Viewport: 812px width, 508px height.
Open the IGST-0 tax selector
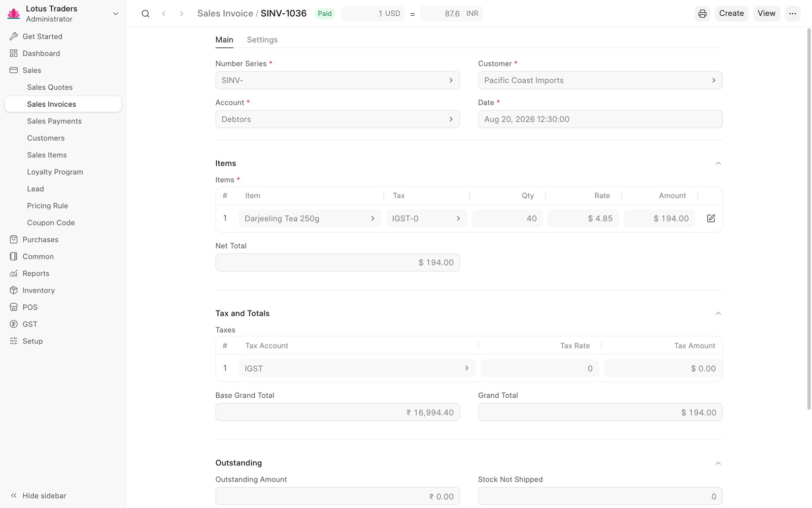(426, 218)
